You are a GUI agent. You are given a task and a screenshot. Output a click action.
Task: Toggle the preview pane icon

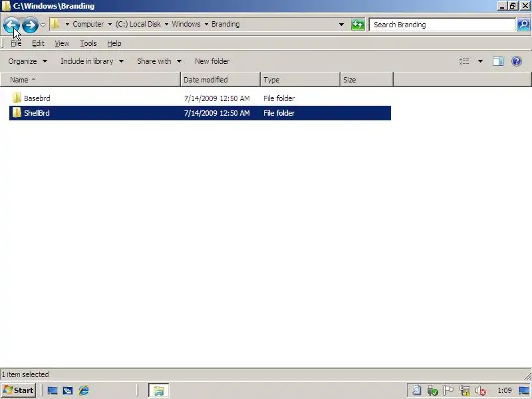tap(497, 61)
